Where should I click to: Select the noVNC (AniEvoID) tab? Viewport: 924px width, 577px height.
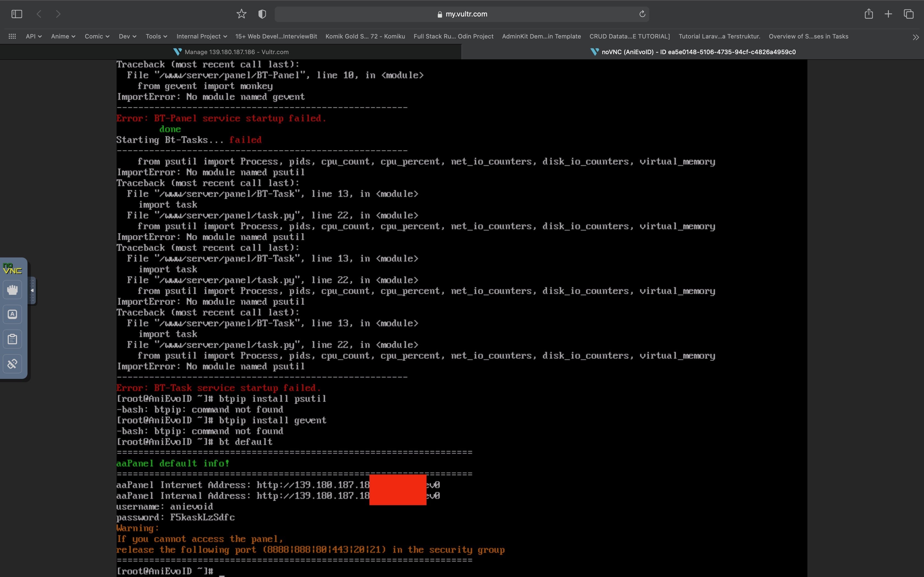(x=693, y=52)
